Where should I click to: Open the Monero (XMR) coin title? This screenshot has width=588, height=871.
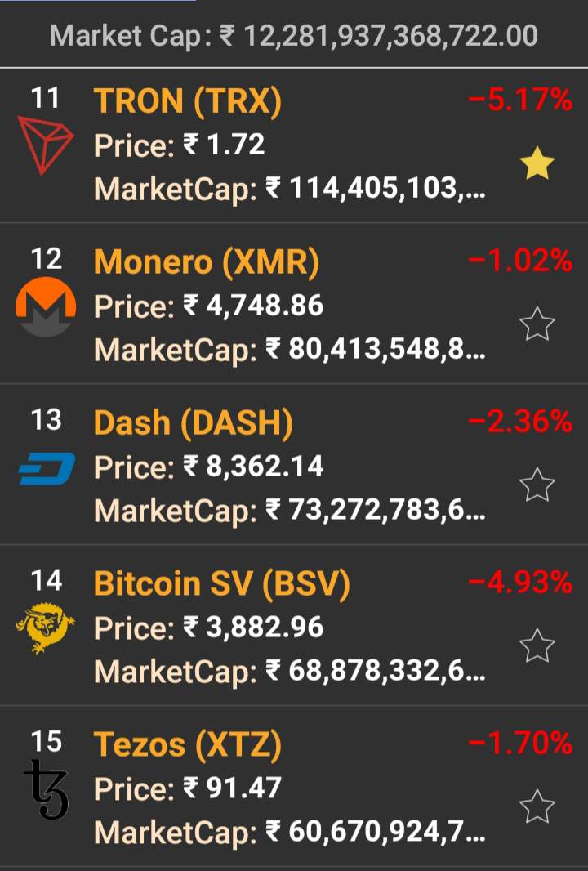[207, 262]
